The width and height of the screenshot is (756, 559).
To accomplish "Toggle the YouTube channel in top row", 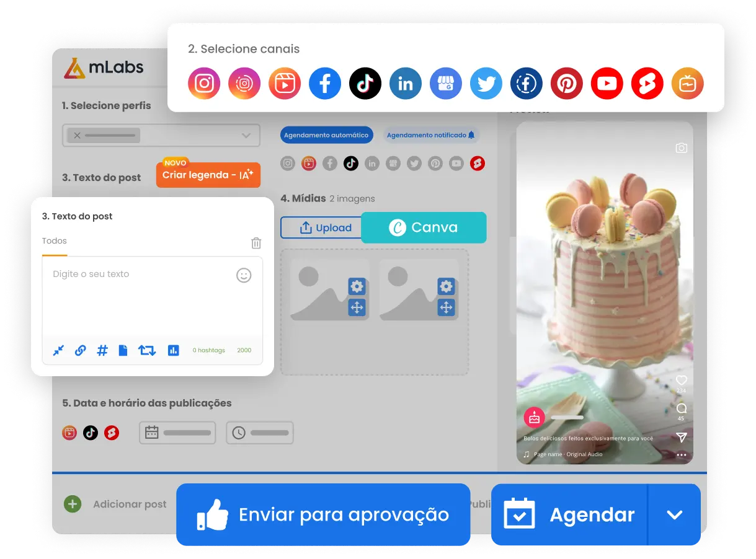I will 607,83.
